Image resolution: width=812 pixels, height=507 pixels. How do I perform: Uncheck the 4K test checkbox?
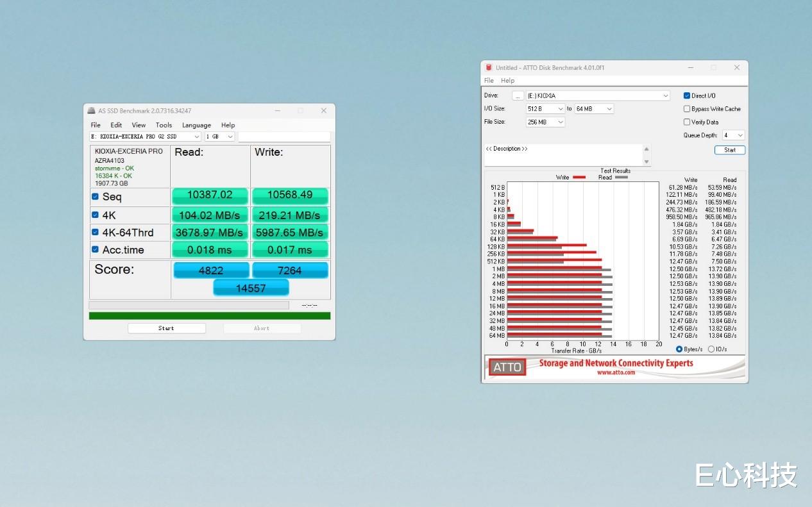pyautogui.click(x=96, y=215)
